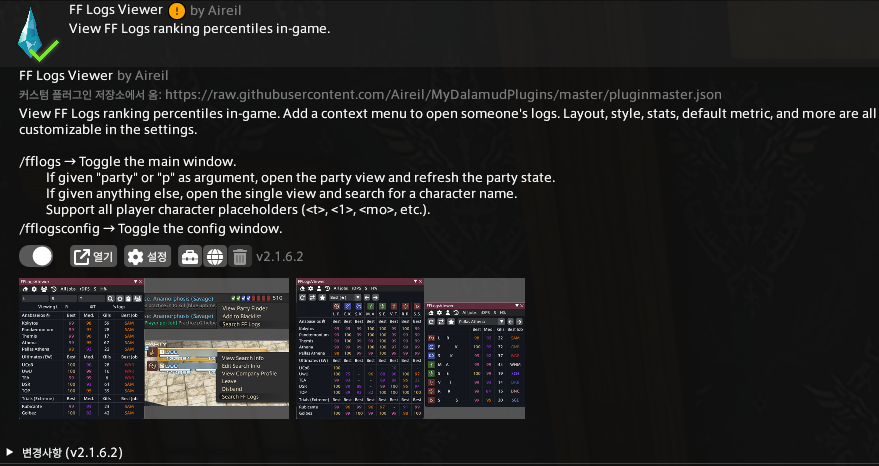Click the v2.1.6.2 version label
879x466 pixels.
pyautogui.click(x=279, y=257)
